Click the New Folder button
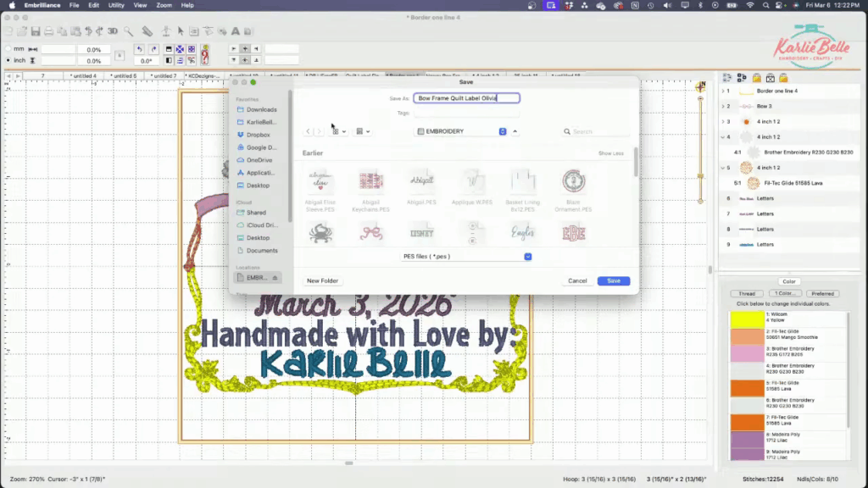Viewport: 868px width, 488px height. [322, 281]
